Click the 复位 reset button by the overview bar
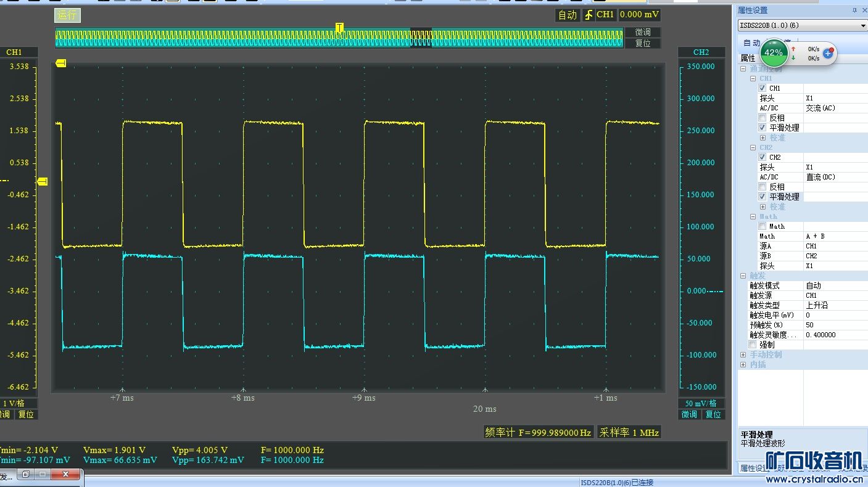 (643, 43)
